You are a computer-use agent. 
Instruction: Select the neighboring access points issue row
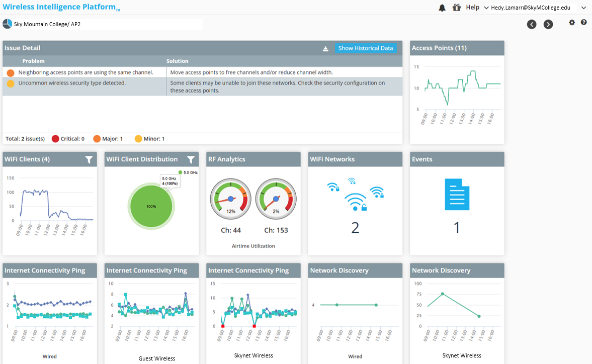202,72
